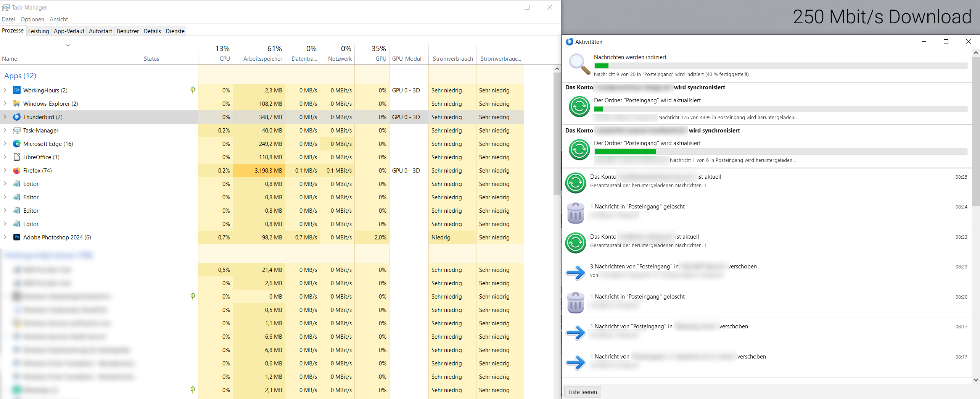
Task: Expand the Adobe Photoshop 2024 process group
Action: (x=5, y=237)
